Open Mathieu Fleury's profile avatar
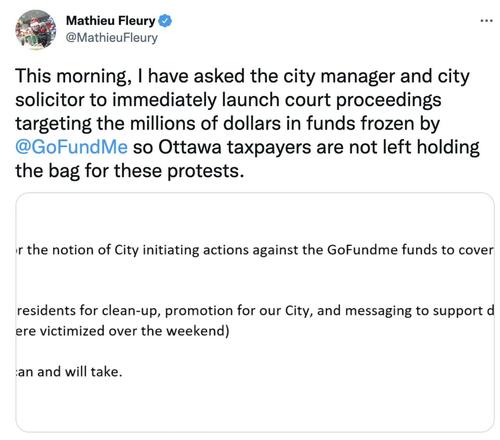This screenshot has height=440, width=500. click(x=35, y=29)
